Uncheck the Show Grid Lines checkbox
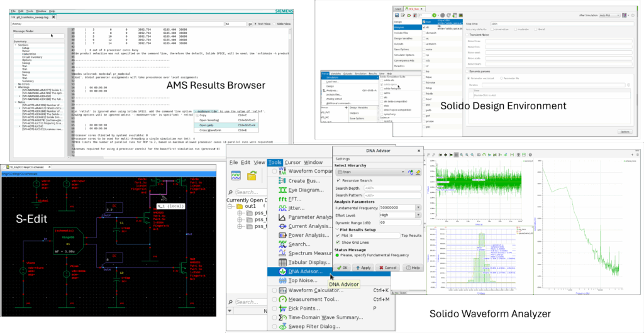644x333 pixels. pos(338,242)
